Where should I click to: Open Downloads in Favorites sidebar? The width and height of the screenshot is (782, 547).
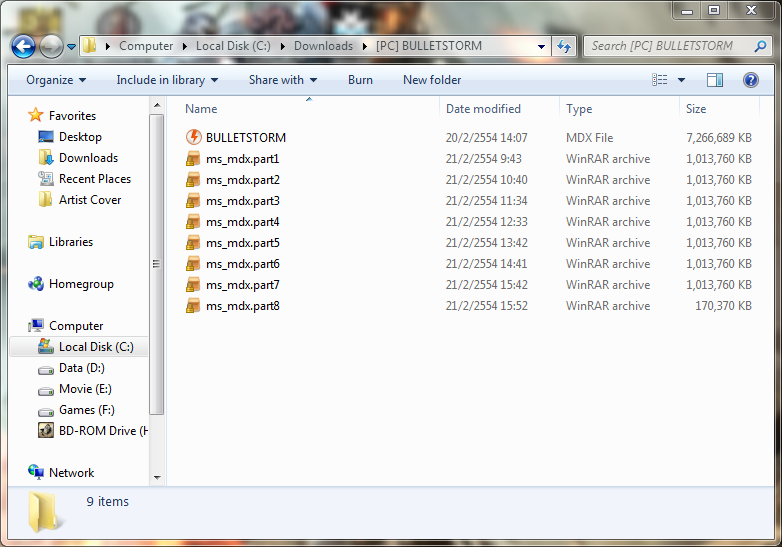[x=88, y=158]
